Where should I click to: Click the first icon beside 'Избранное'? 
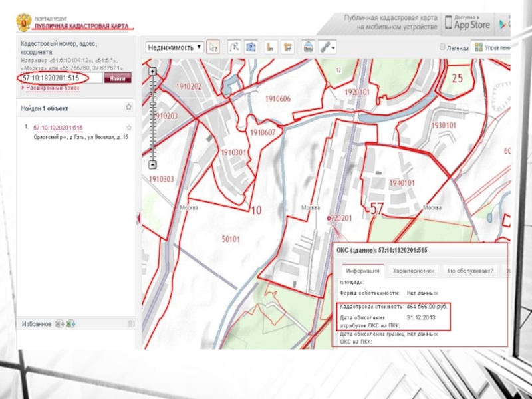coord(59,323)
